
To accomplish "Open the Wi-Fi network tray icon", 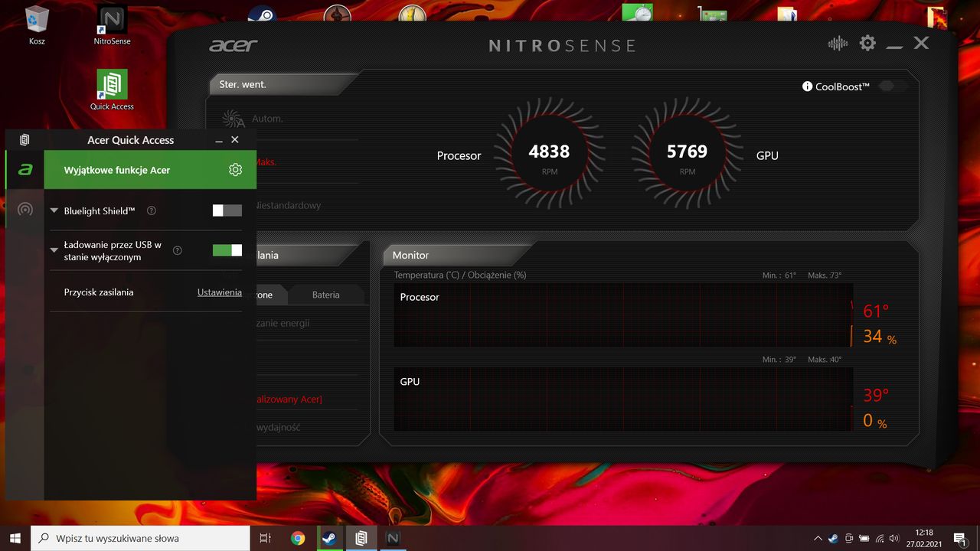I will click(880, 538).
